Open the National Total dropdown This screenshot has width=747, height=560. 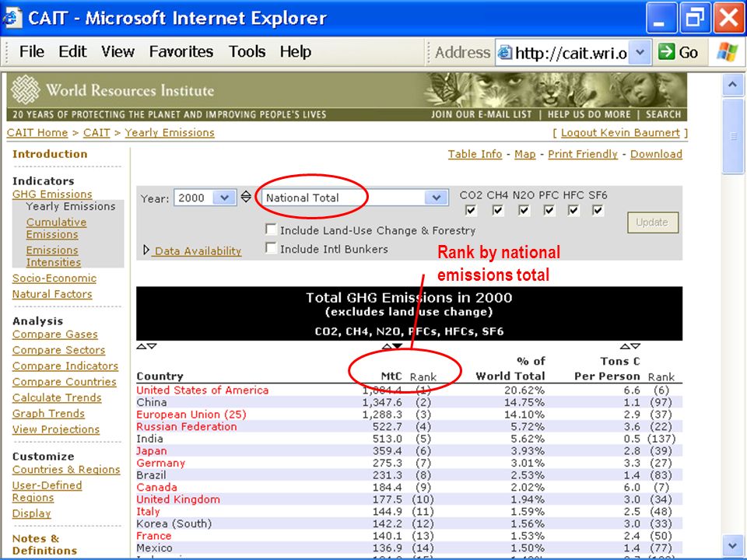(x=437, y=197)
